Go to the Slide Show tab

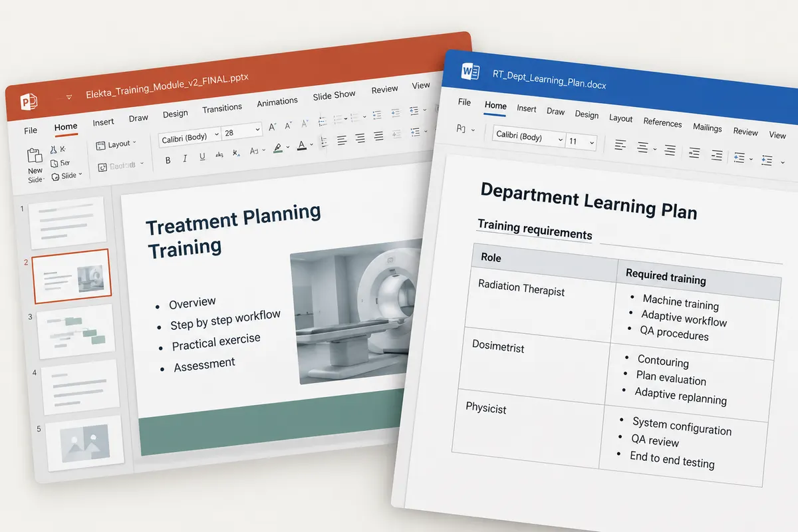click(334, 96)
